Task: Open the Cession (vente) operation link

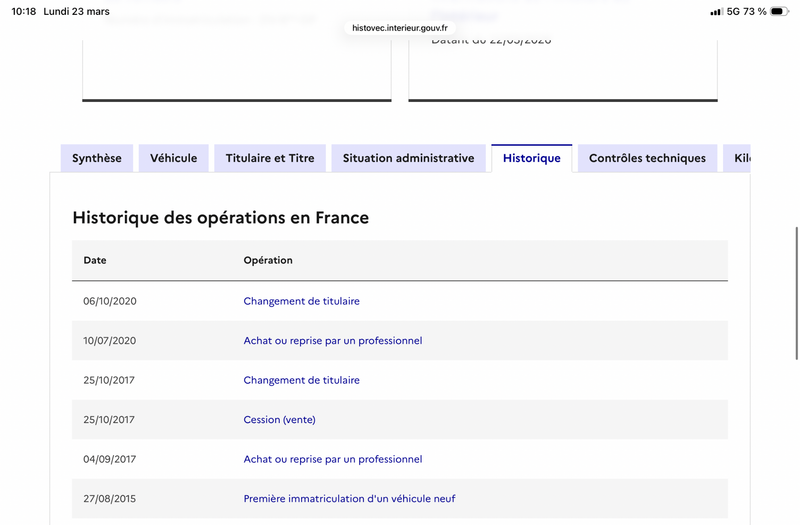Action: 280,419
